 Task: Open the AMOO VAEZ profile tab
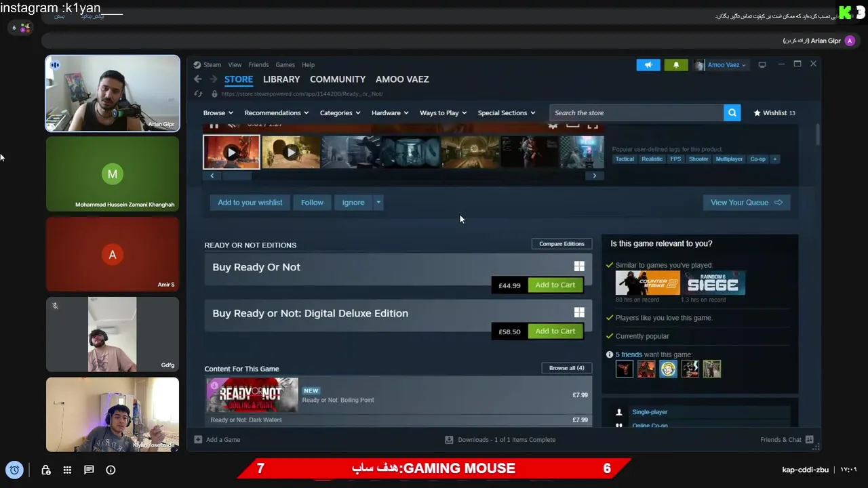(402, 79)
